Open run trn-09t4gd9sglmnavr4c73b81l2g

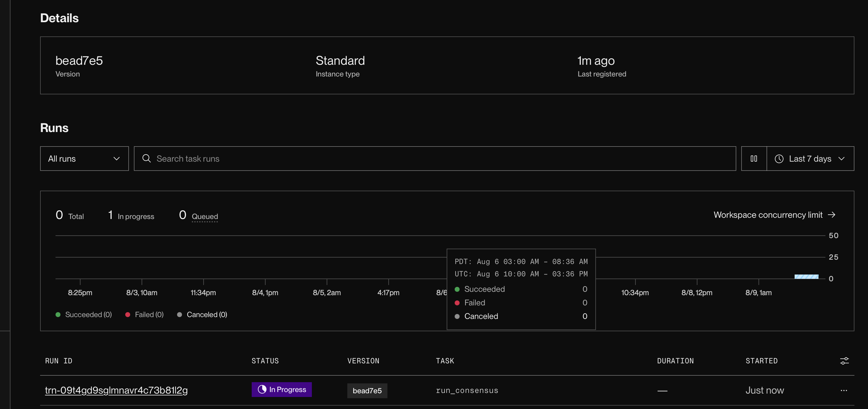click(116, 390)
